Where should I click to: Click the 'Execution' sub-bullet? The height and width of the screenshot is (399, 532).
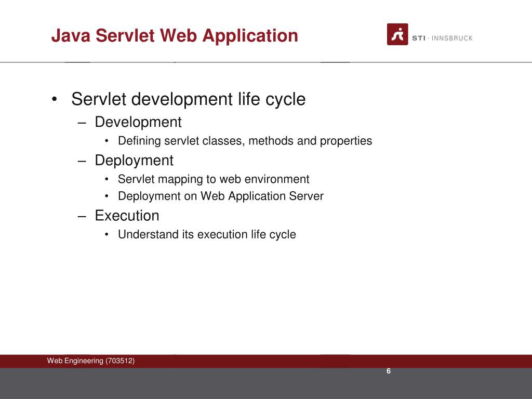127,216
